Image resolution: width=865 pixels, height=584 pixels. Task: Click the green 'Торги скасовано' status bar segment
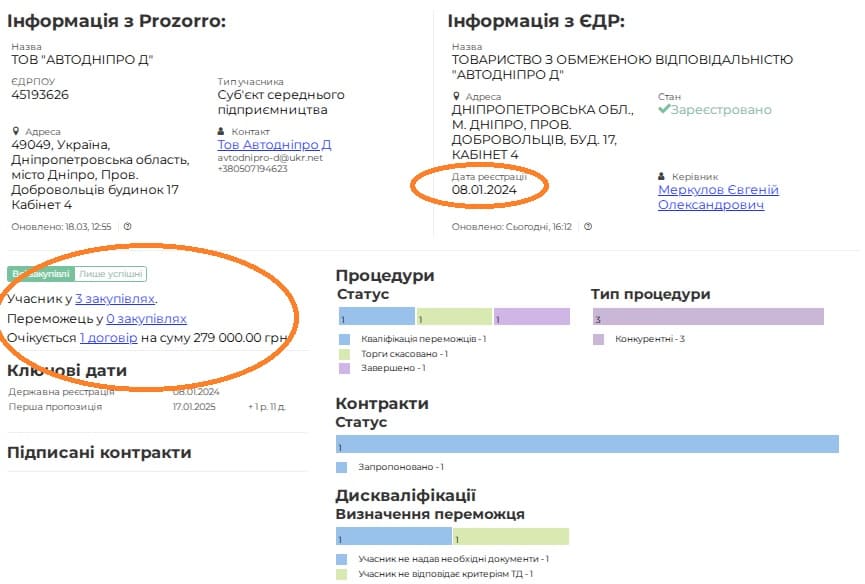click(x=454, y=317)
